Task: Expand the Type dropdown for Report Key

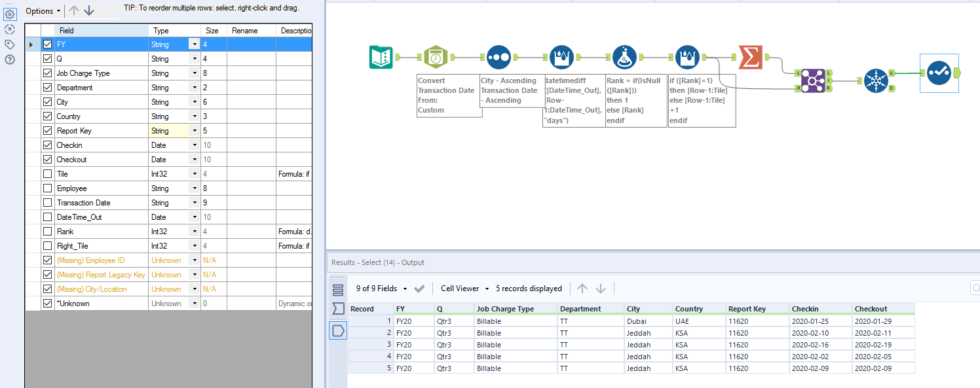Action: point(194,131)
